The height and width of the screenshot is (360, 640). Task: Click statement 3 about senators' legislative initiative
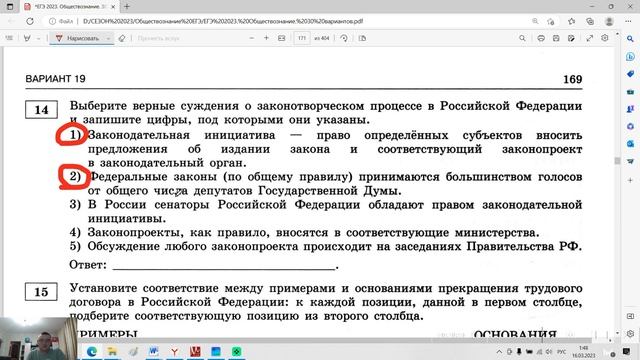[x=326, y=211]
